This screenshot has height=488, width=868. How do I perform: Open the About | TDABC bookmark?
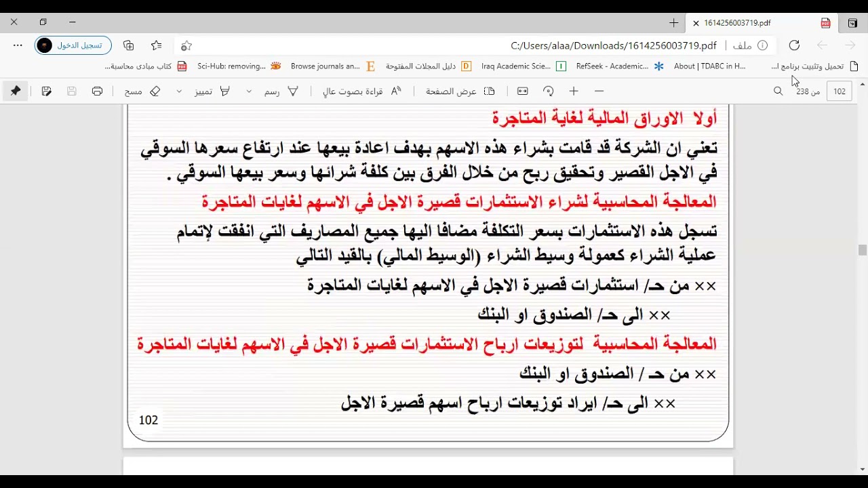coord(709,66)
